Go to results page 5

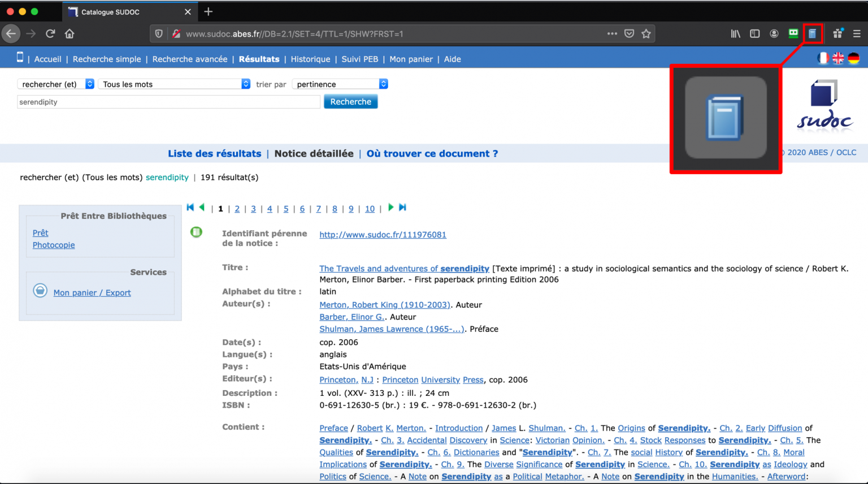[285, 209]
